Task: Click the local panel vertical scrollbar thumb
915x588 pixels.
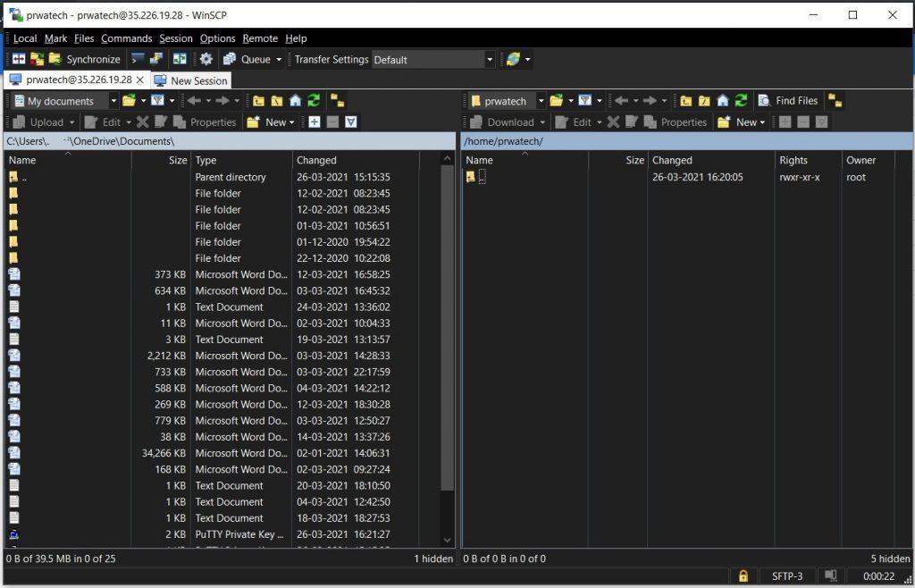Action: click(448, 330)
